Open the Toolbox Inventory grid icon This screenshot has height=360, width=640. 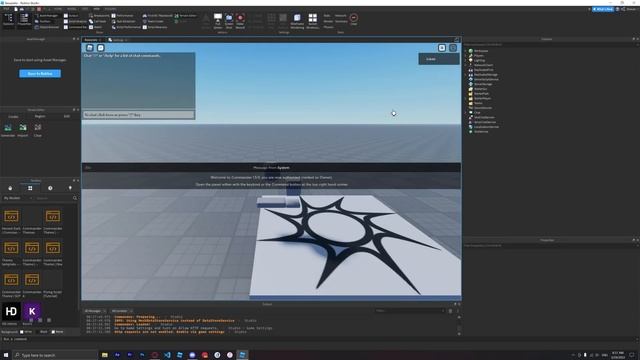click(x=30, y=188)
